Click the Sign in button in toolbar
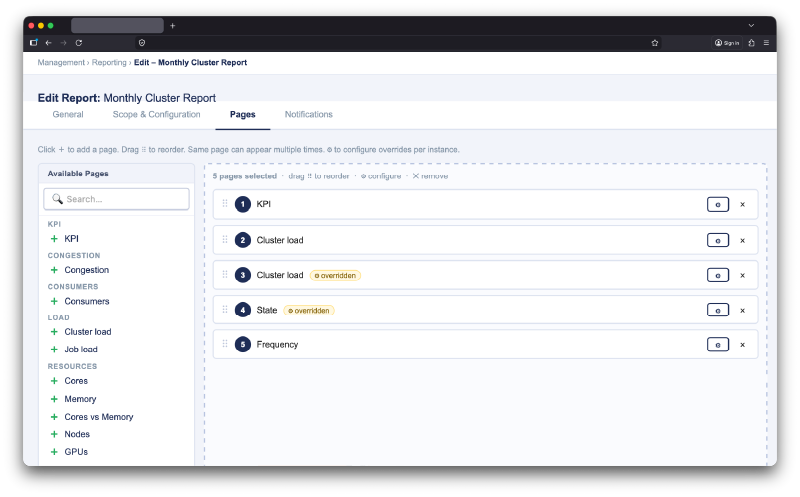The width and height of the screenshot is (800, 497). (727, 43)
